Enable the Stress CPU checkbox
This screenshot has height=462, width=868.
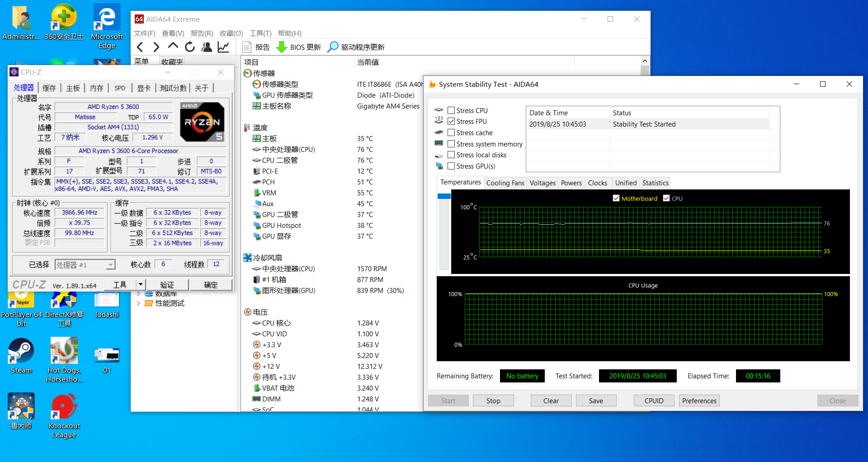pos(451,110)
